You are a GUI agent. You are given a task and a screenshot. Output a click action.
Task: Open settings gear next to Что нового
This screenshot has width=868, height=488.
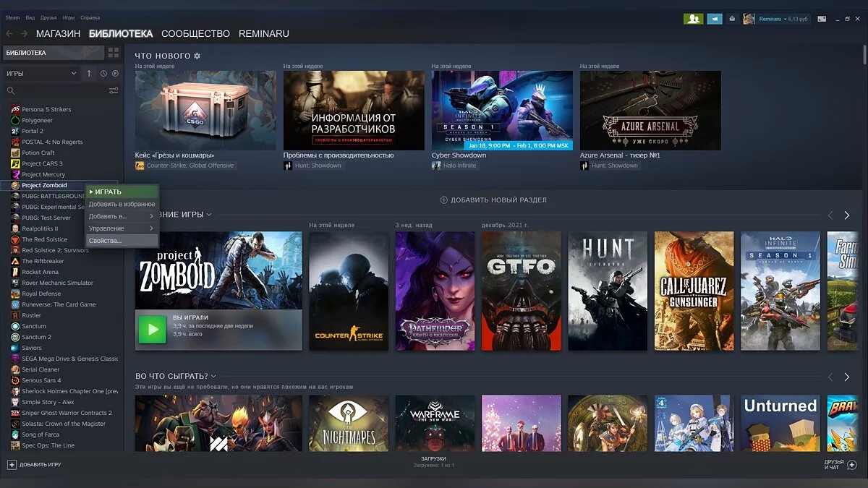point(197,56)
